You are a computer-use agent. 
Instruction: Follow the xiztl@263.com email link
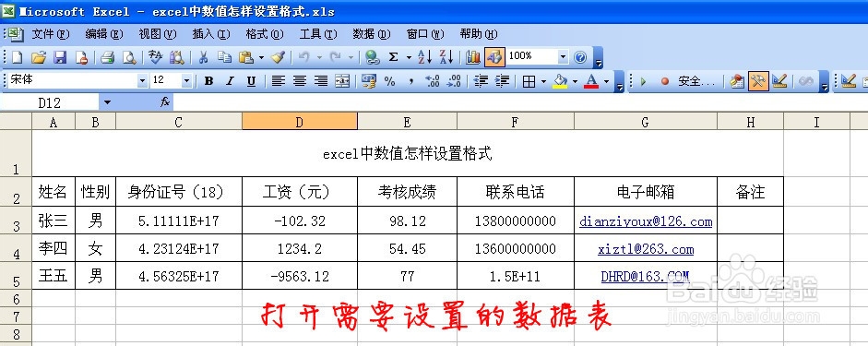pyautogui.click(x=646, y=250)
